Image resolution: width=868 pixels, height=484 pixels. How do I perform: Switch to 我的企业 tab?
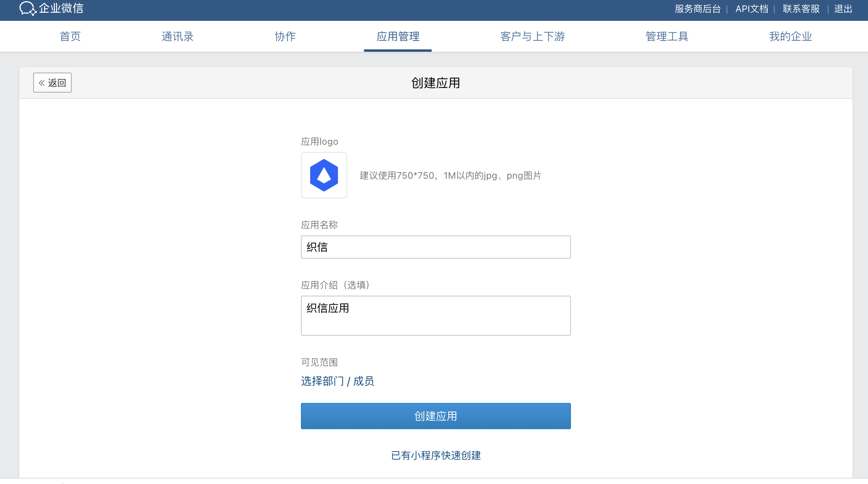[790, 36]
